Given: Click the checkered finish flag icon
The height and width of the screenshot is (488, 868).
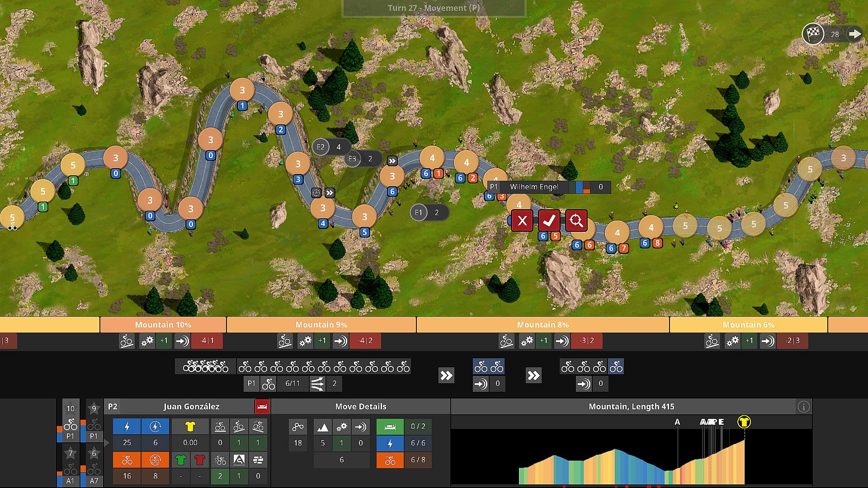Looking at the screenshot, I should [813, 34].
